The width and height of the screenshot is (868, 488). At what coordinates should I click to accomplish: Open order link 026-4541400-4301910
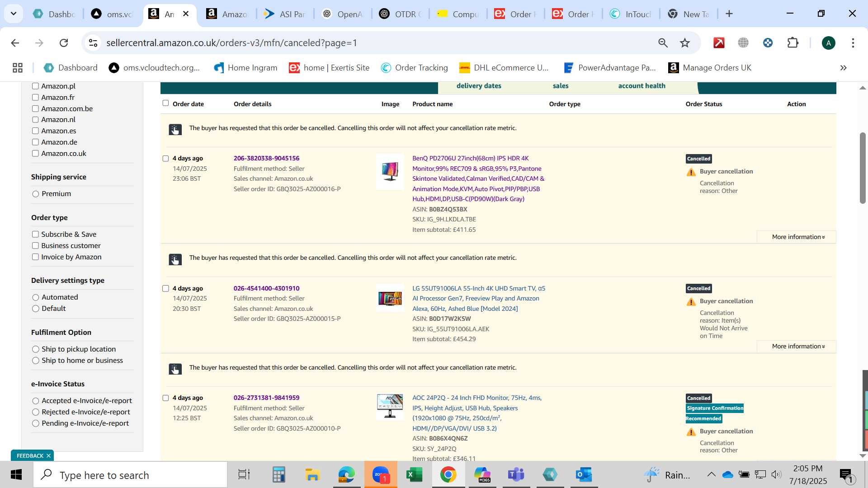(x=266, y=288)
